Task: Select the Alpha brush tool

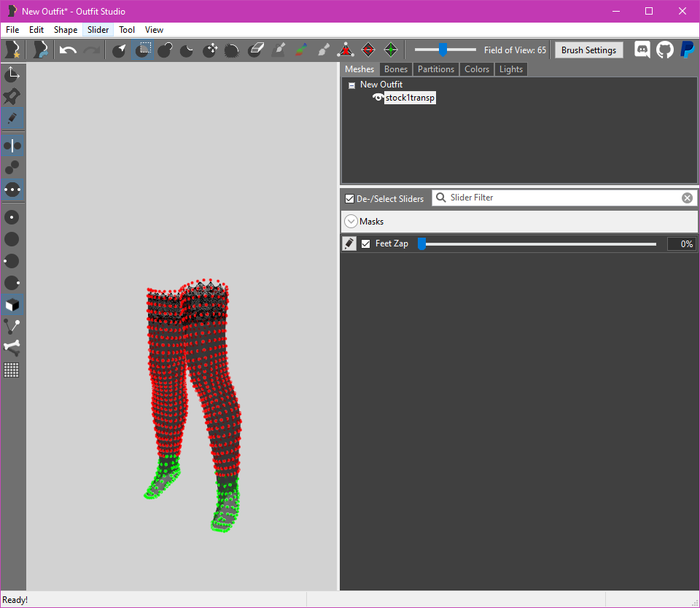Action: pyautogui.click(x=324, y=50)
